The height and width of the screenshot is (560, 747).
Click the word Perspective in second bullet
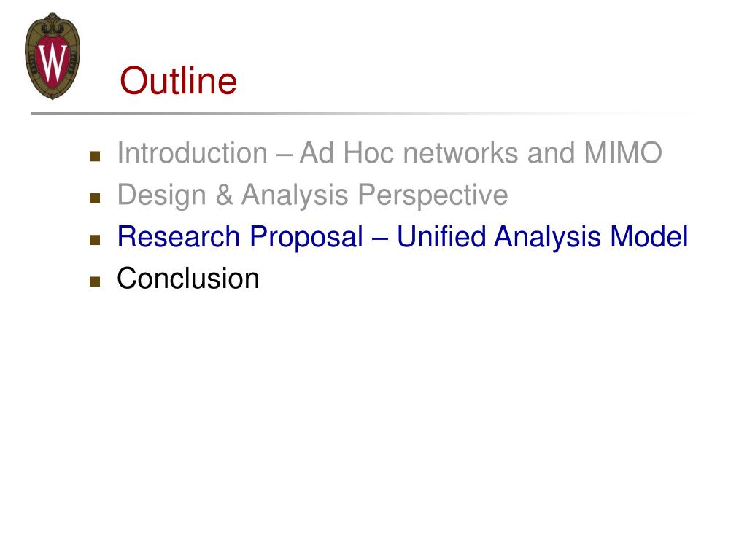433,196
